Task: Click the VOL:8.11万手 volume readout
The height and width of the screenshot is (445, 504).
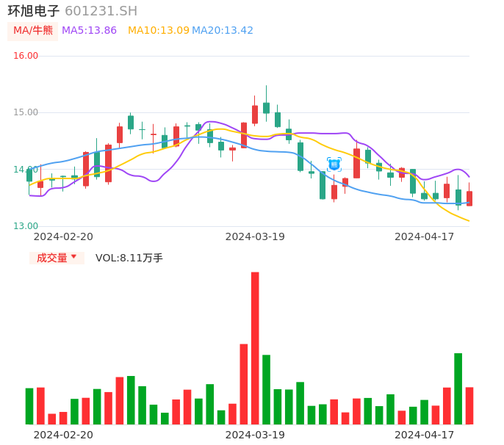Action: 129,258
